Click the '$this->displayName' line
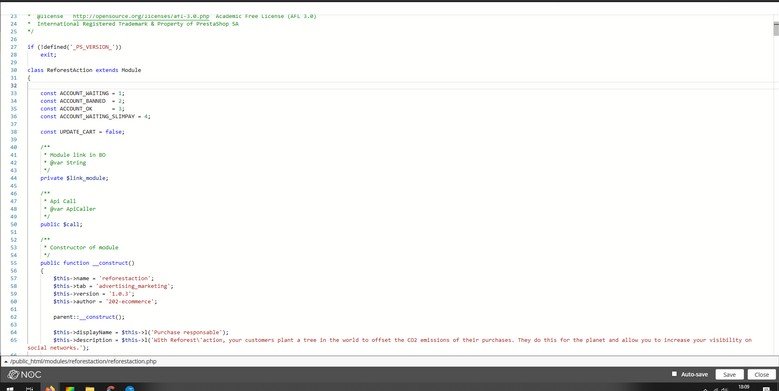The width and height of the screenshot is (779, 391). tap(141, 332)
